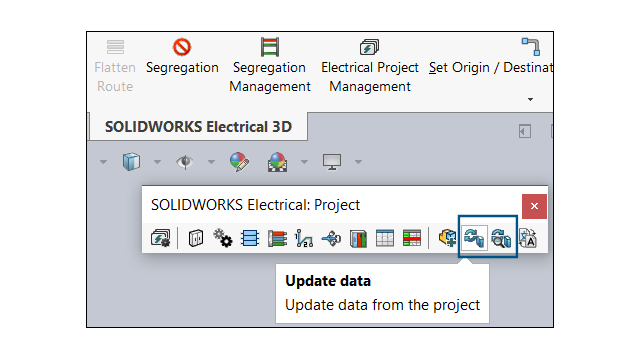
Task: Click the Update data icon
Action: point(474,238)
